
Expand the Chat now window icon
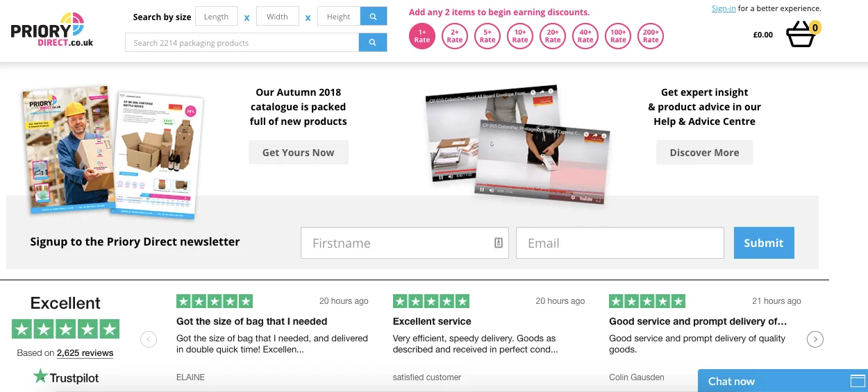pos(858,381)
